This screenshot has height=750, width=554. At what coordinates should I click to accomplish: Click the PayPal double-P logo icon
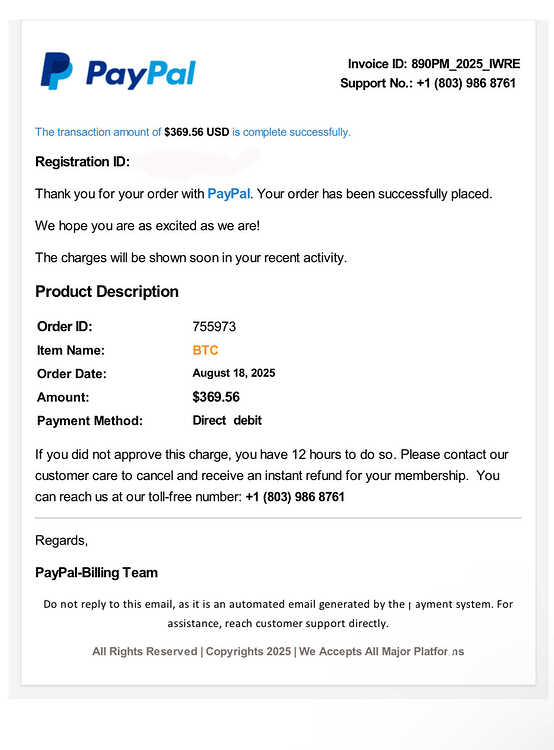56,71
